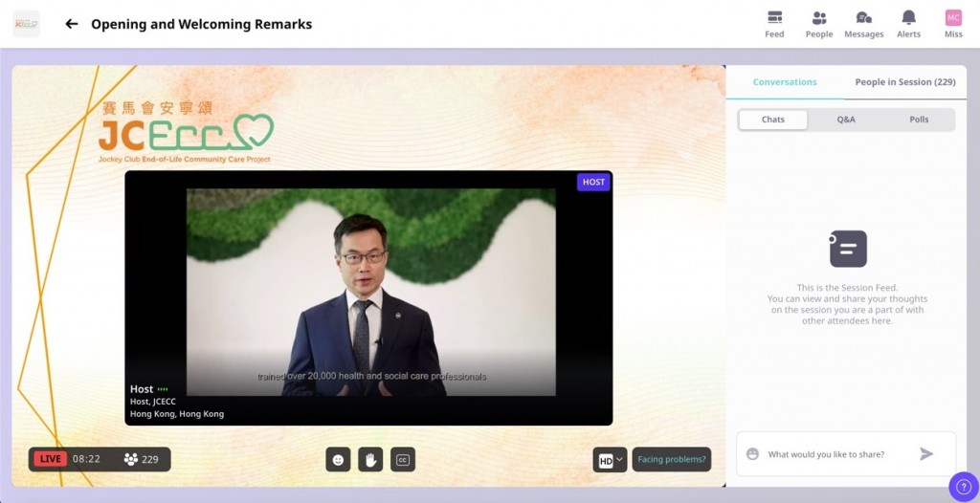
Task: Select the Chats segment
Action: [x=773, y=120]
